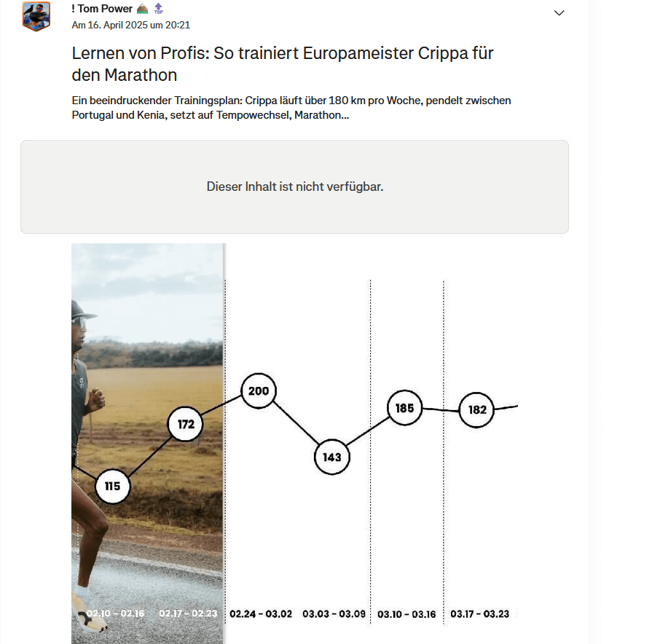Select the 172 data point on the chart

tap(184, 424)
